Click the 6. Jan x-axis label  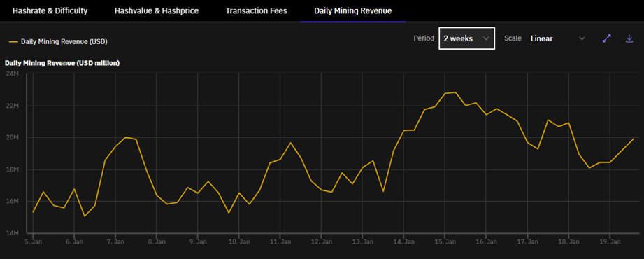74,241
